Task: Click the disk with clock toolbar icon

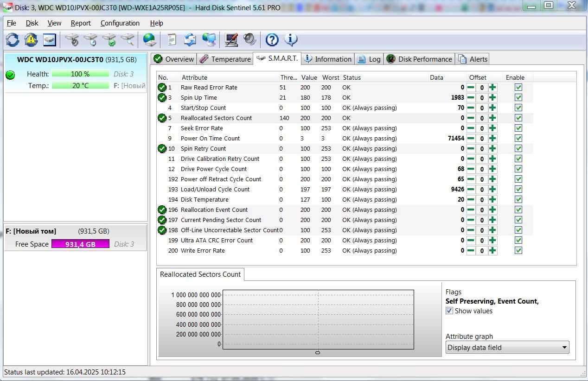Action: coord(90,39)
